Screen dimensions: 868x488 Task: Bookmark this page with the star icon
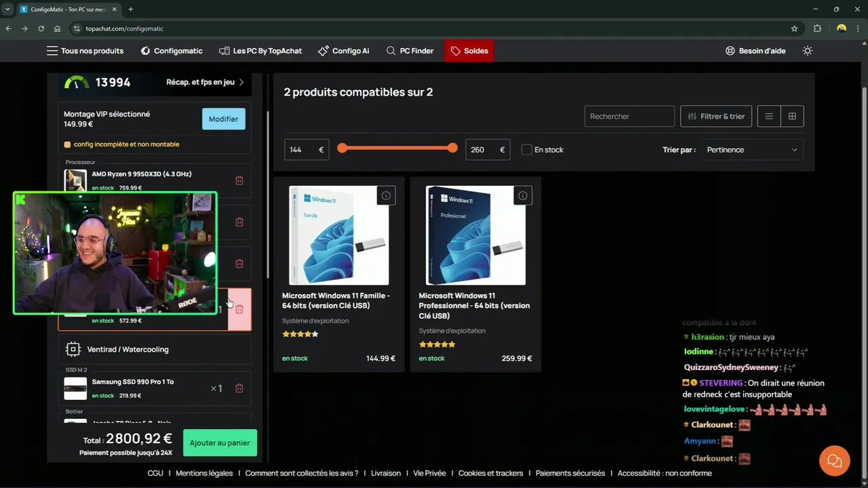click(x=794, y=28)
